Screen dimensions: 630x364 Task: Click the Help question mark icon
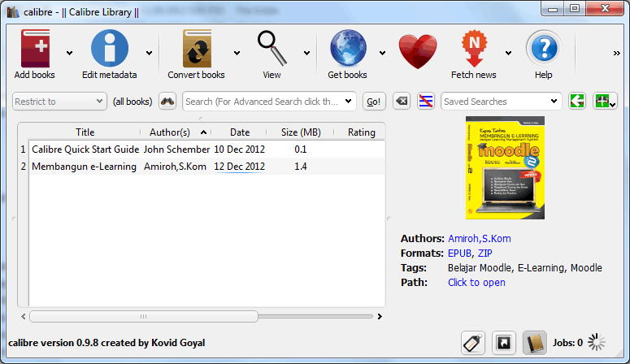[544, 48]
